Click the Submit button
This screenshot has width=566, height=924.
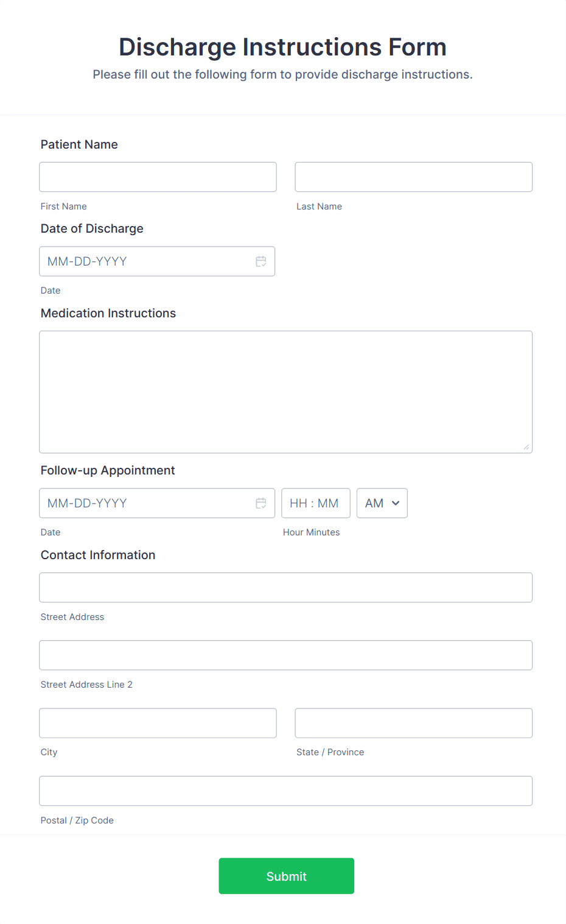coord(286,876)
